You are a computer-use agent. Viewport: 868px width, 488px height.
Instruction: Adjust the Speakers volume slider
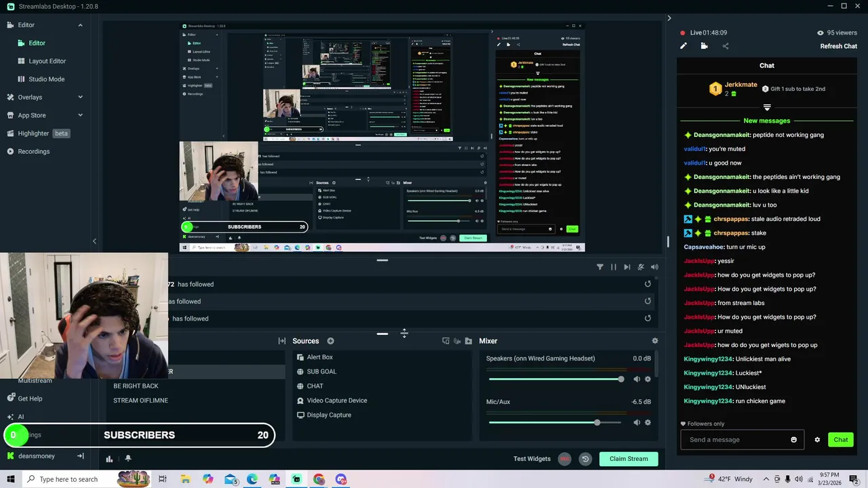coord(556,379)
